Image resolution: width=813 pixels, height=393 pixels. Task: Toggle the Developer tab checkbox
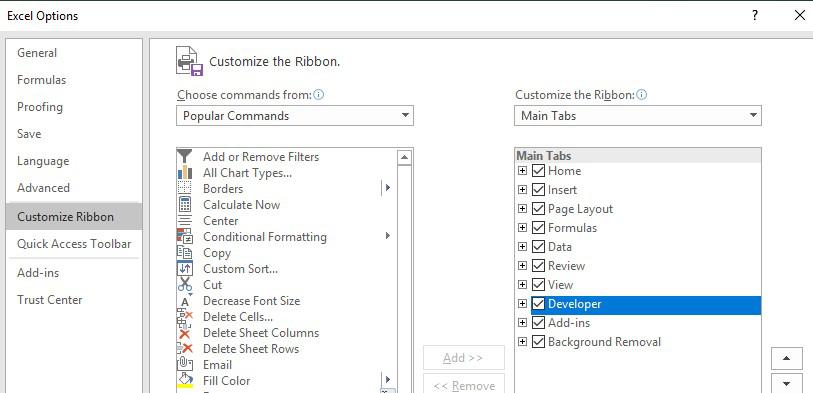[x=538, y=304]
